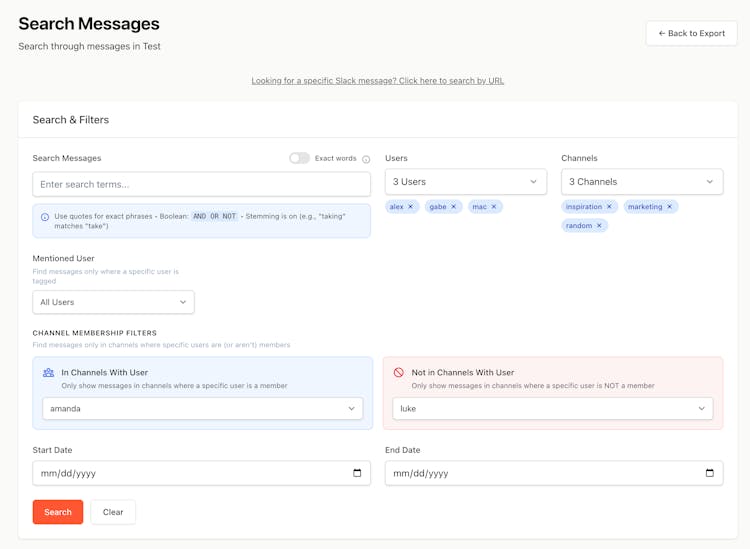
Task: Remove the inspiration channel tag
Action: click(609, 207)
